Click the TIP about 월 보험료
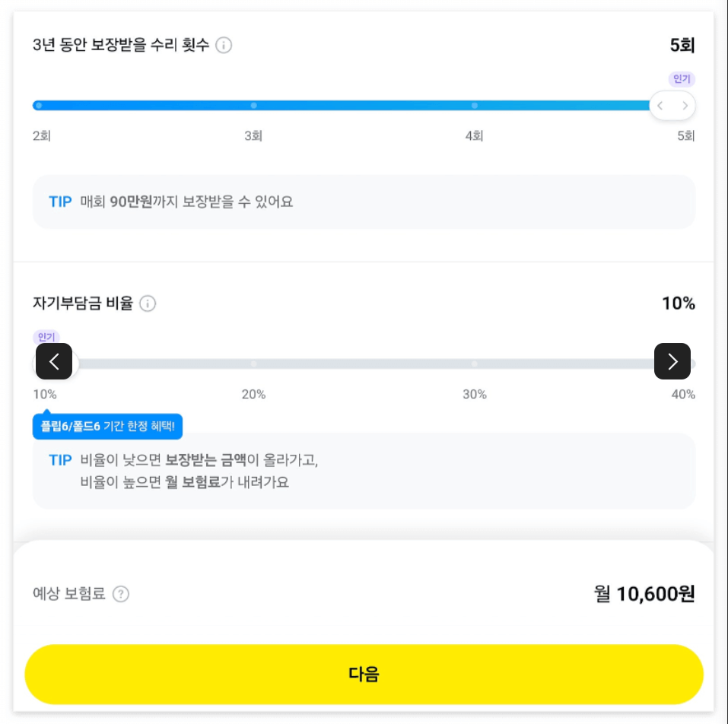 (x=364, y=471)
